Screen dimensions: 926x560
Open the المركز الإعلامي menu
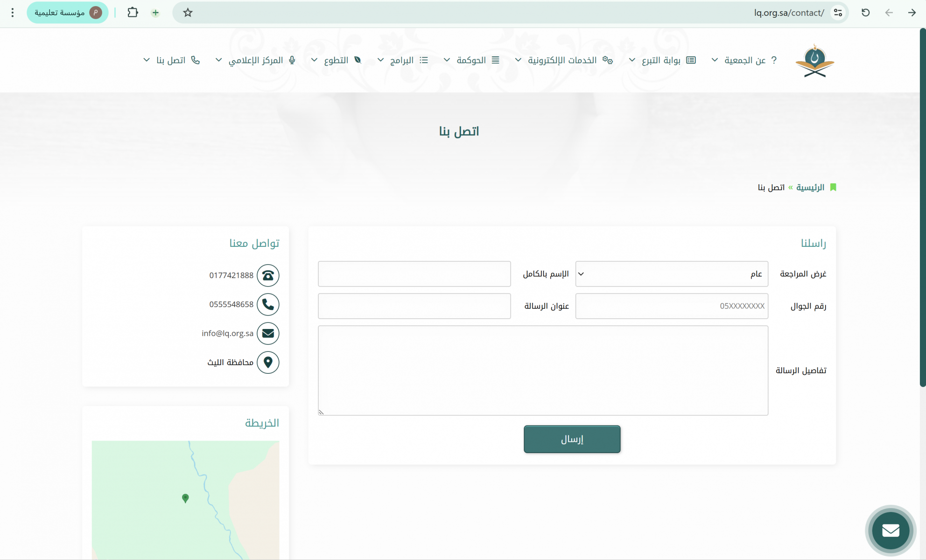pos(255,60)
